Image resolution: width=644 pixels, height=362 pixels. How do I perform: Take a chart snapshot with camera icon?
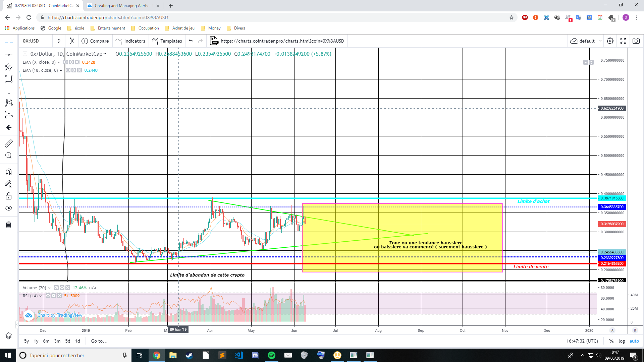(x=636, y=41)
